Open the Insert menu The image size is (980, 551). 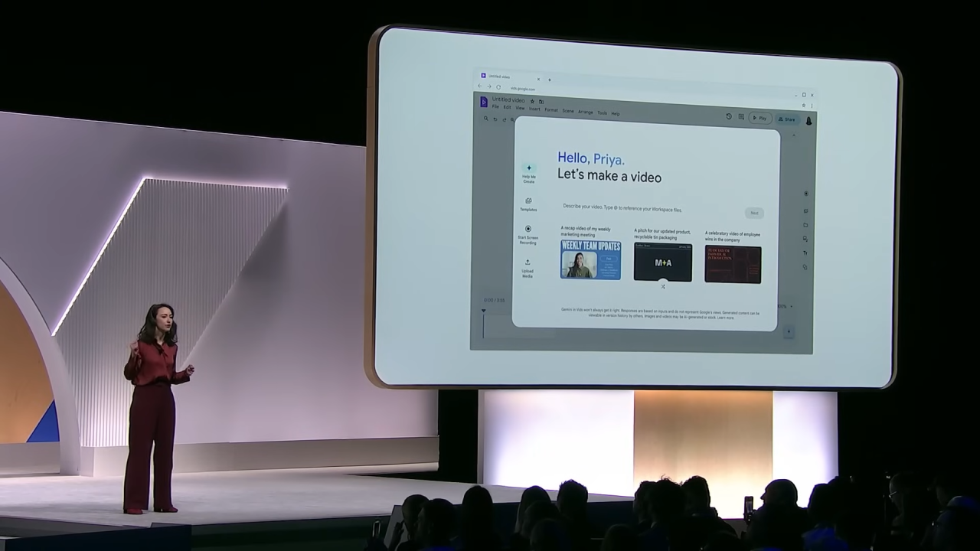[534, 109]
